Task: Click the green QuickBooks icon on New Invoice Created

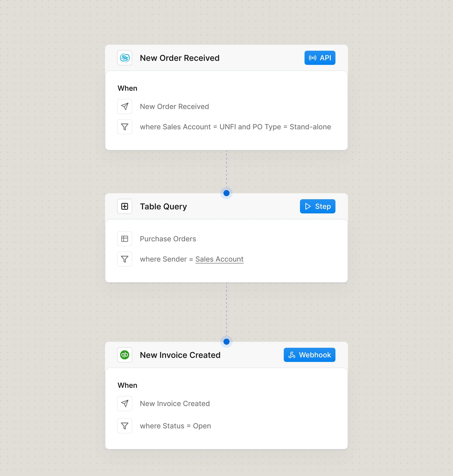Action: [x=125, y=355]
